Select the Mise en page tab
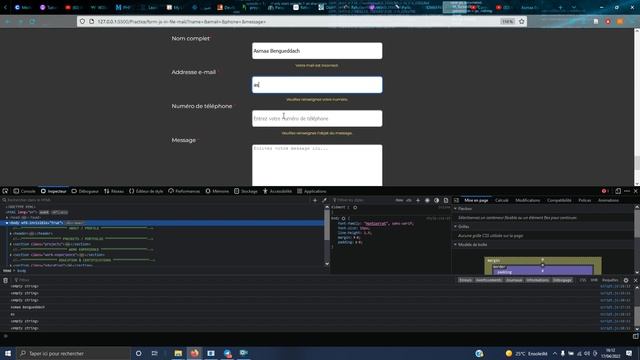Screen dimensions: 640x360 point(476,200)
